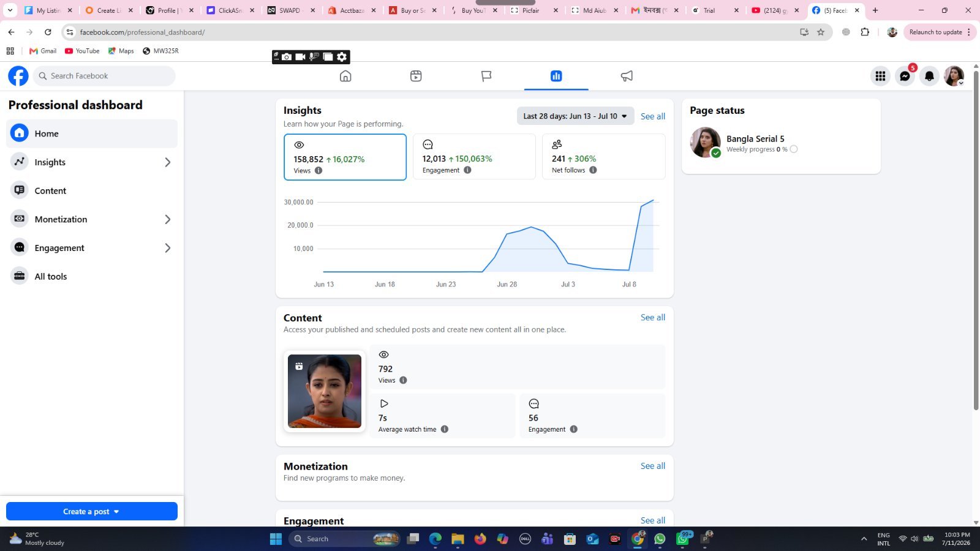Open browser Extensions puzzle icon
Image resolution: width=980 pixels, height=551 pixels.
click(x=865, y=32)
